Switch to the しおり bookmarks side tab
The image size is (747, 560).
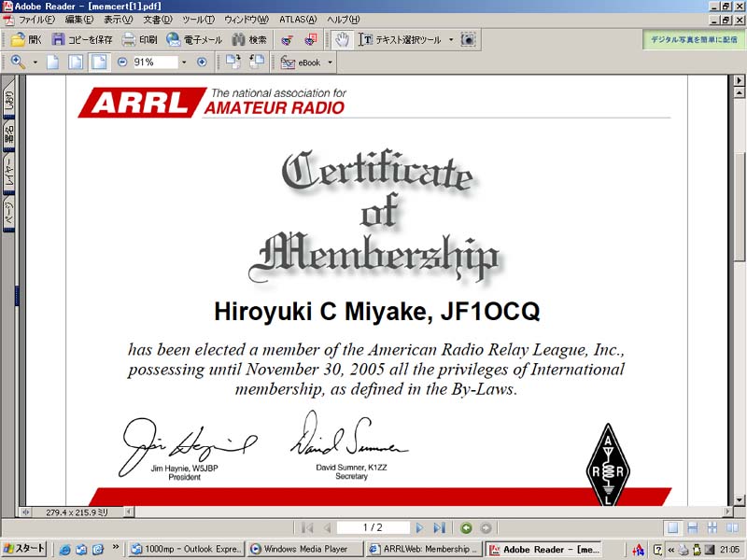pyautogui.click(x=8, y=101)
